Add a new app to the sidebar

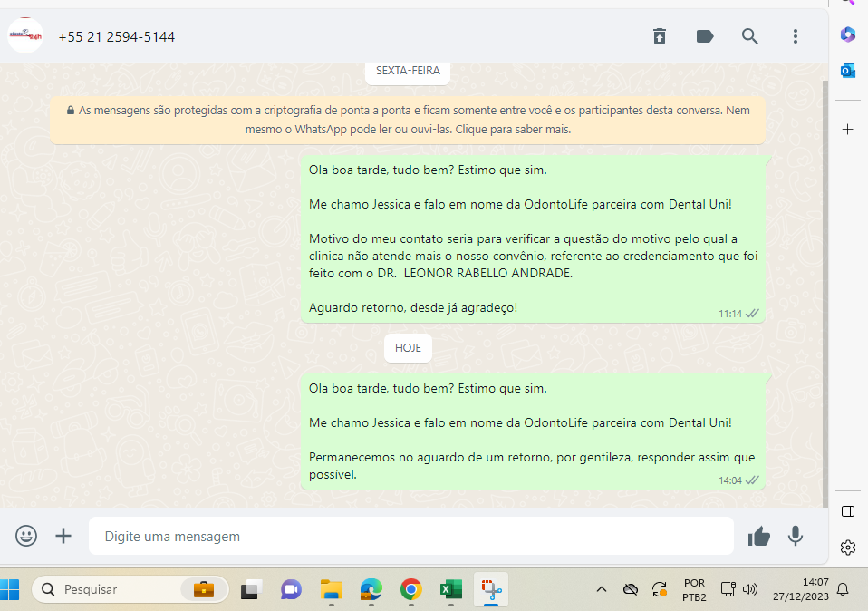pos(848,130)
